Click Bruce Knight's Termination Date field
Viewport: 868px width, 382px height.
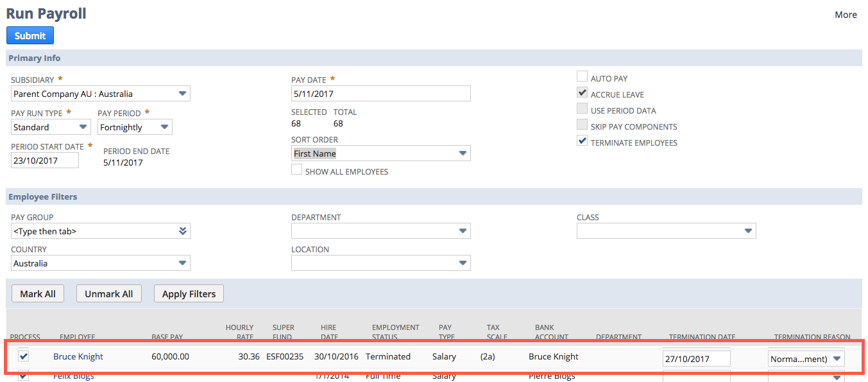click(x=696, y=358)
